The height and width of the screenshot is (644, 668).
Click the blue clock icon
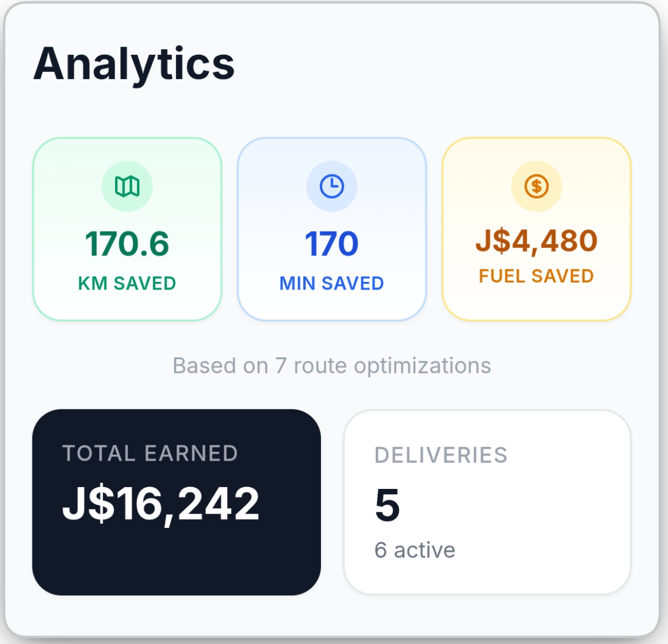click(332, 186)
